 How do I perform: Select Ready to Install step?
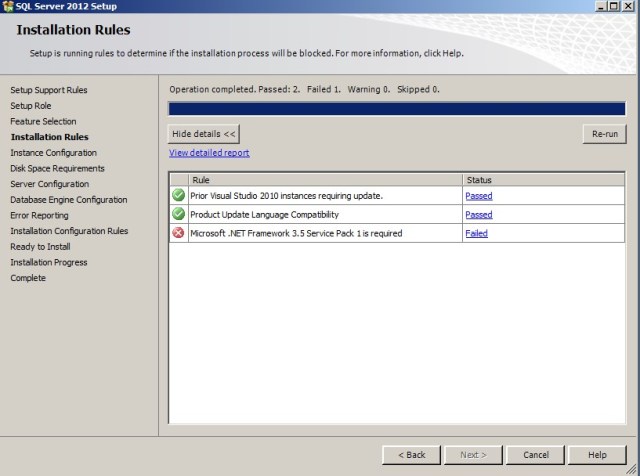pos(40,247)
